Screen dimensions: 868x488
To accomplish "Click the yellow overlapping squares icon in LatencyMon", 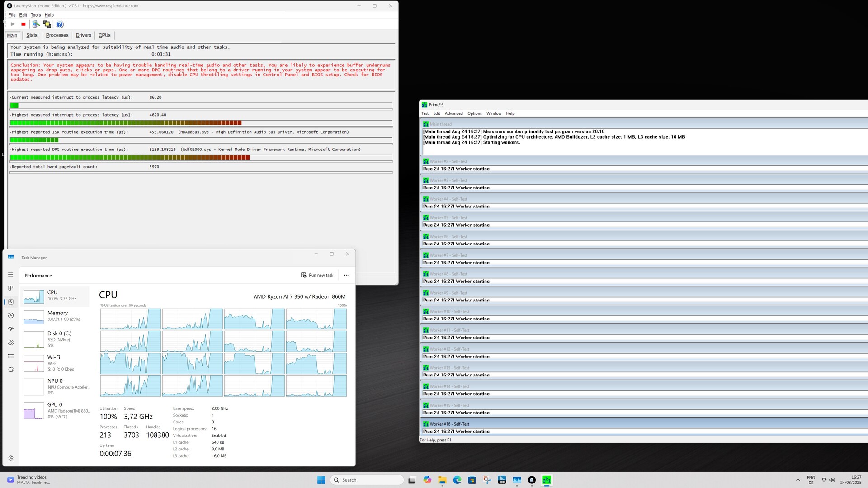I will 47,24.
